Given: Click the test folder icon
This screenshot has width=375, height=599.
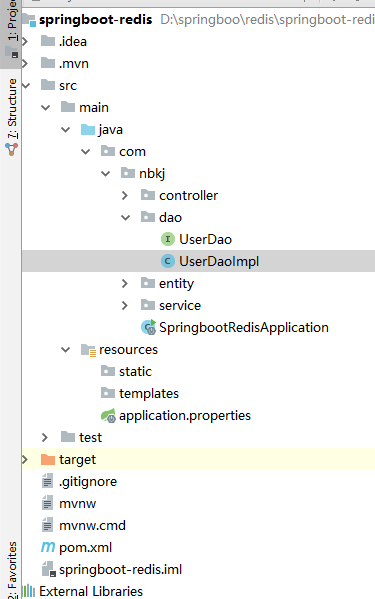Looking at the screenshot, I should point(68,437).
